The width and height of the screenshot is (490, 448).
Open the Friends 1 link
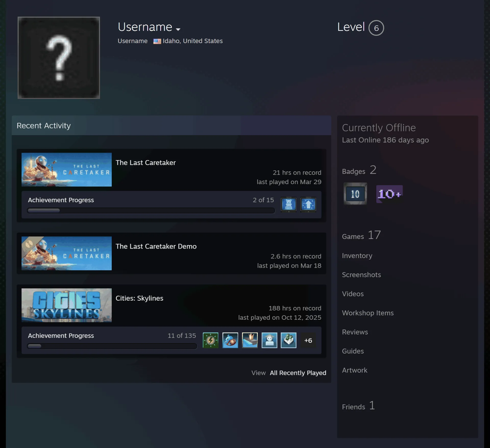[359, 406]
